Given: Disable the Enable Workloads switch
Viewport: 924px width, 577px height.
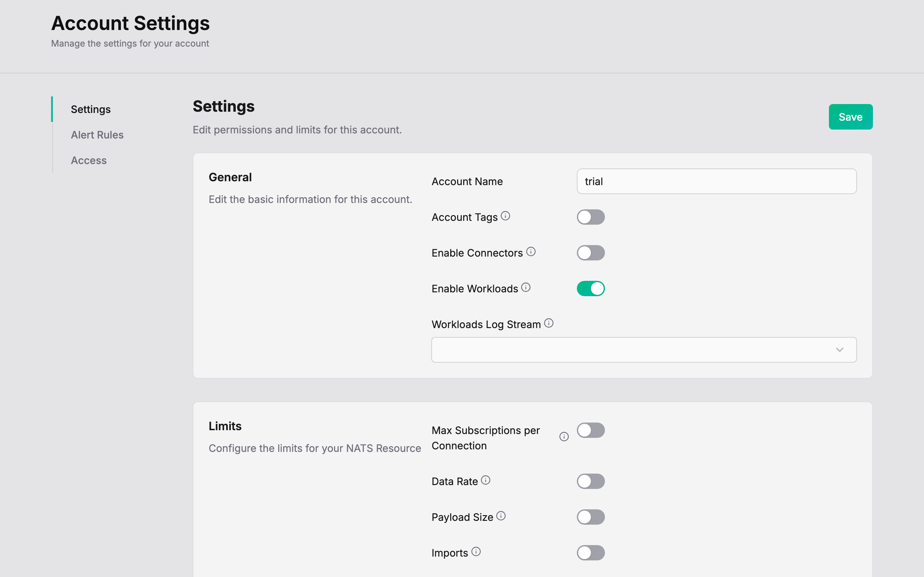Looking at the screenshot, I should coord(591,288).
